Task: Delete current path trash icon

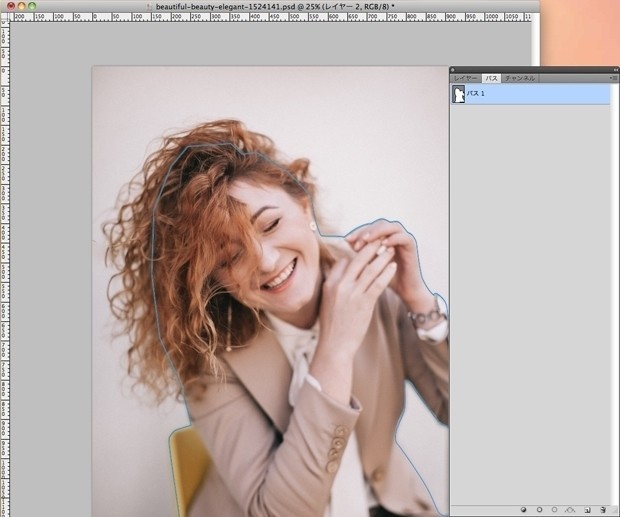Action: tap(604, 509)
